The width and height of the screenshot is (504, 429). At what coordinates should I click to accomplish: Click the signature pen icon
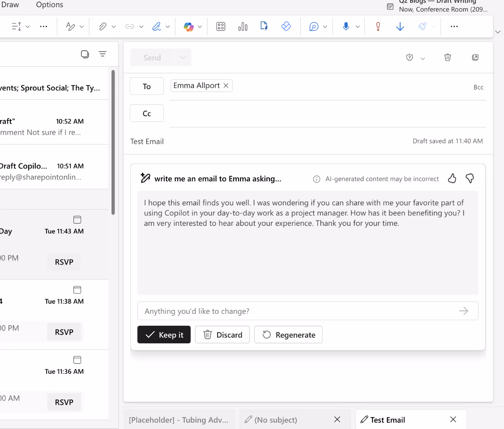click(157, 26)
